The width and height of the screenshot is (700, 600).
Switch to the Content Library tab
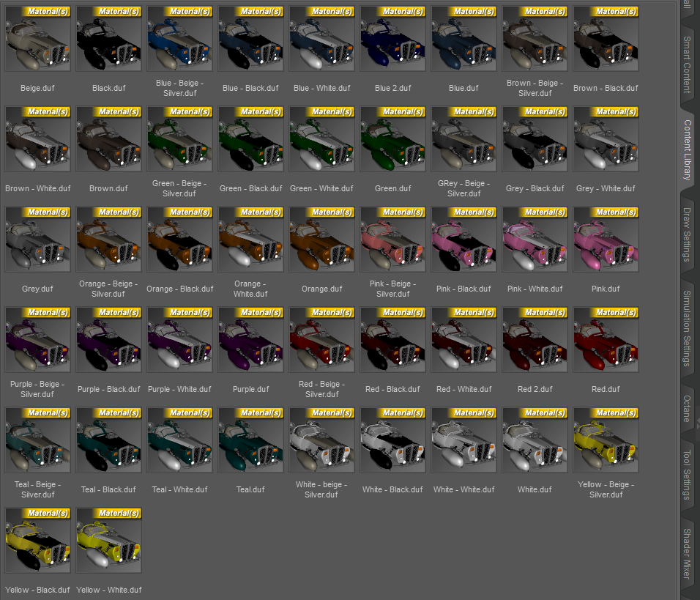coord(688,149)
